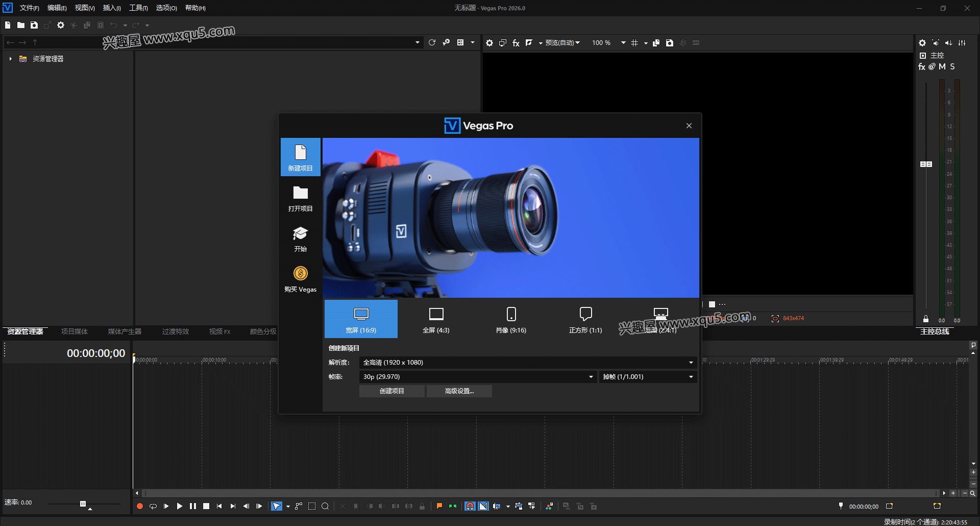Open project properties via the main toolbar gear
The image size is (980, 526).
coord(61,25)
